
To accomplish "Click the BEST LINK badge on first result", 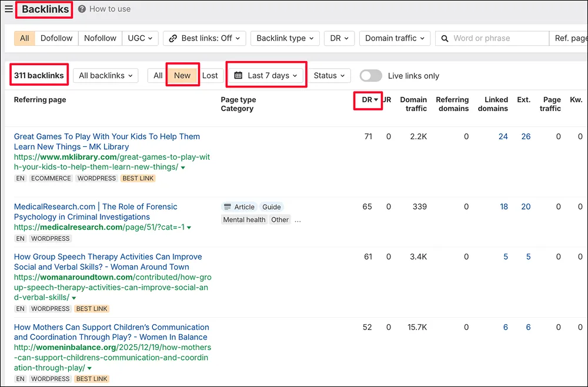I will tap(138, 178).
